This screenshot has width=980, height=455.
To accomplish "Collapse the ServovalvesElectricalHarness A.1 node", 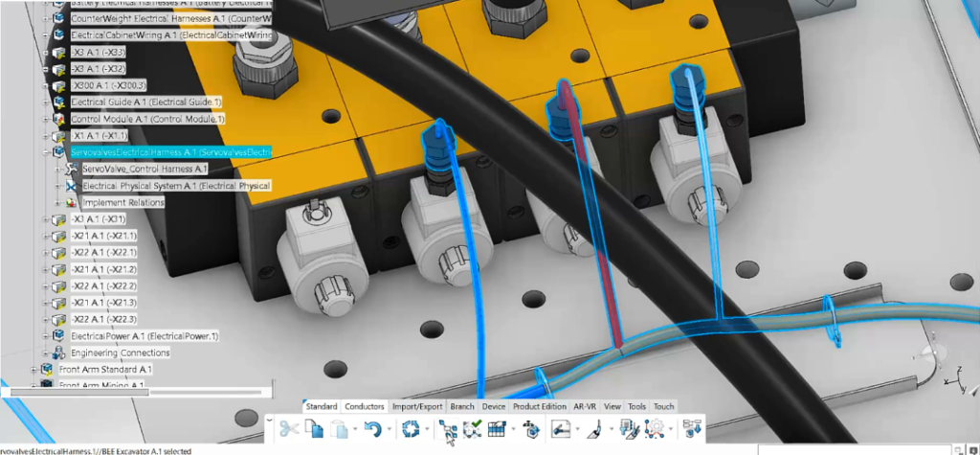I will [x=46, y=152].
